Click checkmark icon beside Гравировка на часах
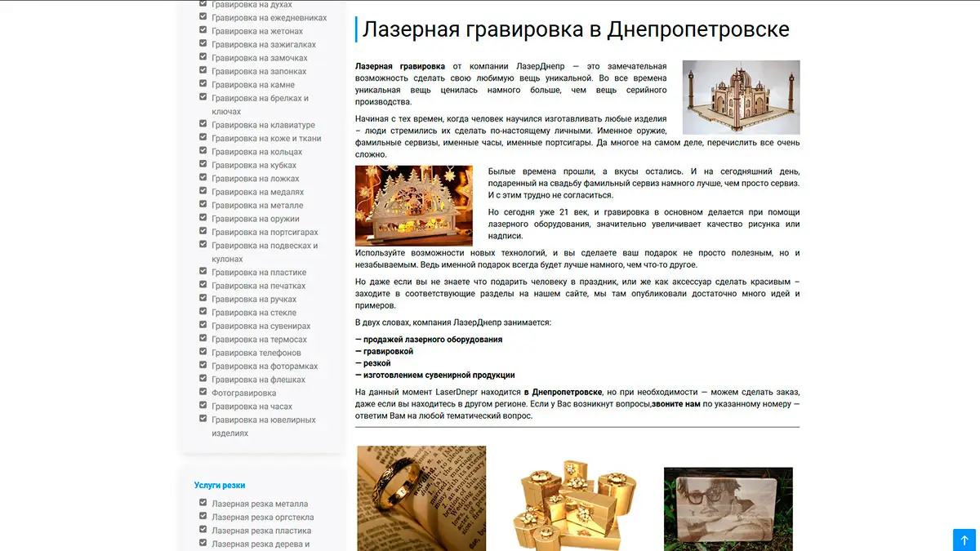Viewport: 980px width, 551px height. point(203,406)
